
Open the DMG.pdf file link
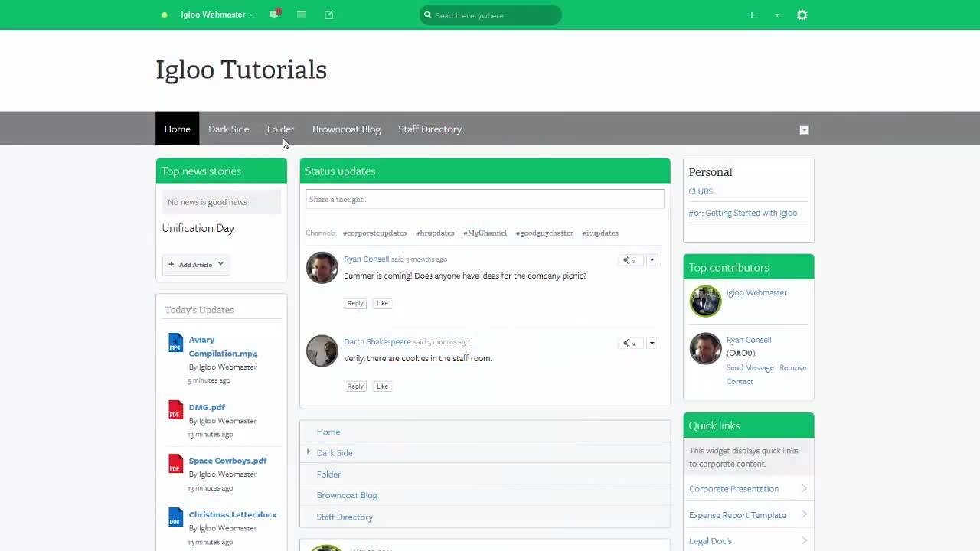pos(207,407)
